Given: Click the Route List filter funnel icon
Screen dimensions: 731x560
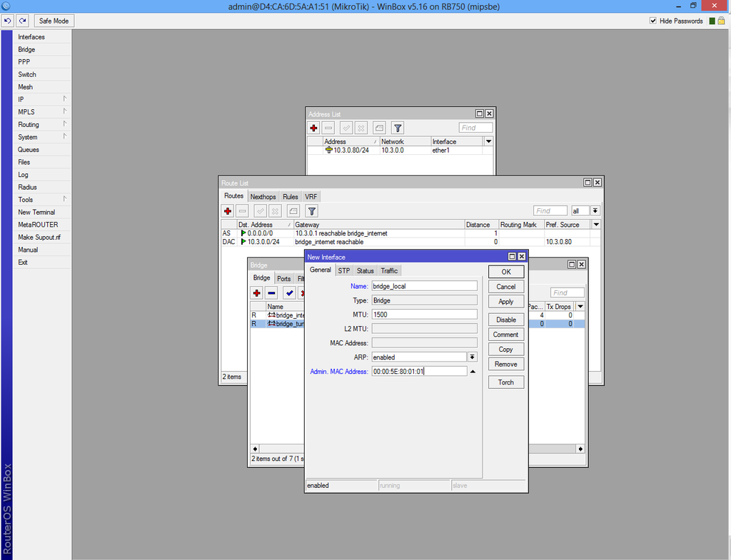Looking at the screenshot, I should pyautogui.click(x=311, y=211).
